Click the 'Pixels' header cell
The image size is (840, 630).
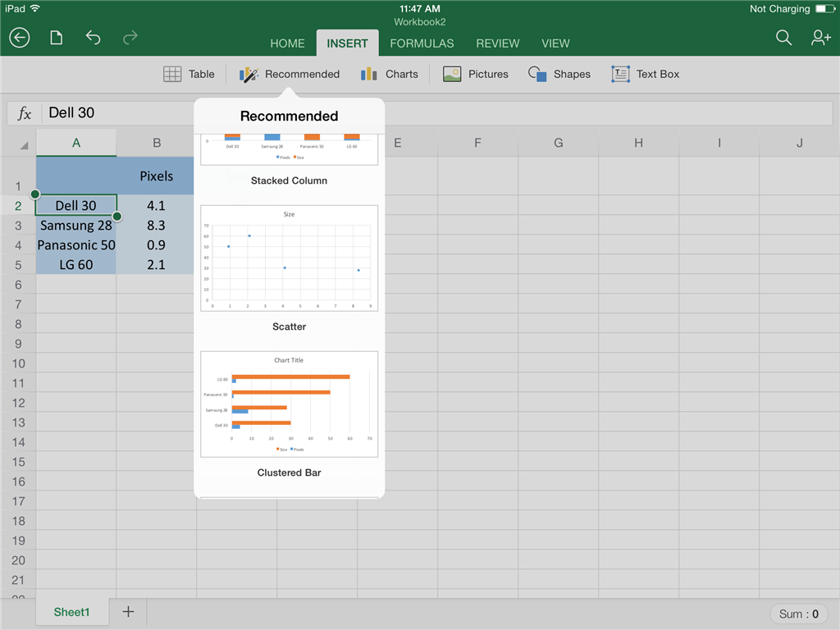(x=156, y=176)
